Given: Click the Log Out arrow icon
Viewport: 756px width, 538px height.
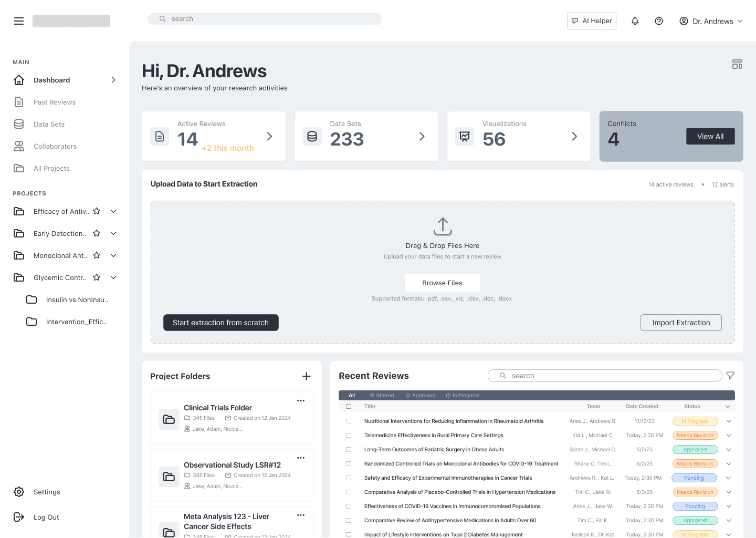Looking at the screenshot, I should (19, 517).
